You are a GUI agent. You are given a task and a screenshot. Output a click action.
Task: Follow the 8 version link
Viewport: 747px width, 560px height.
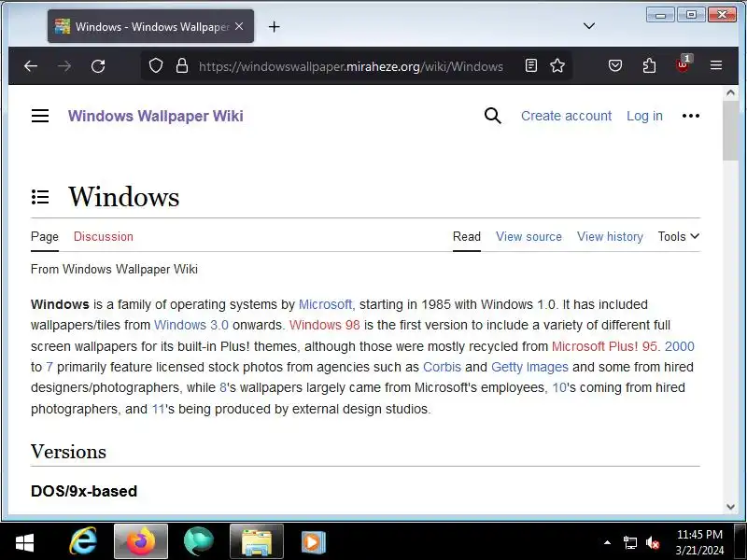point(223,387)
